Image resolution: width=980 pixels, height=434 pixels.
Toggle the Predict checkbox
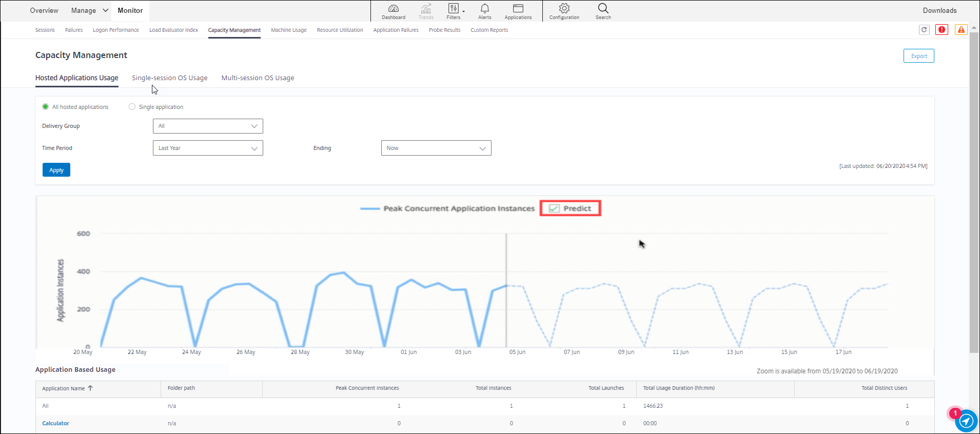pyautogui.click(x=554, y=209)
